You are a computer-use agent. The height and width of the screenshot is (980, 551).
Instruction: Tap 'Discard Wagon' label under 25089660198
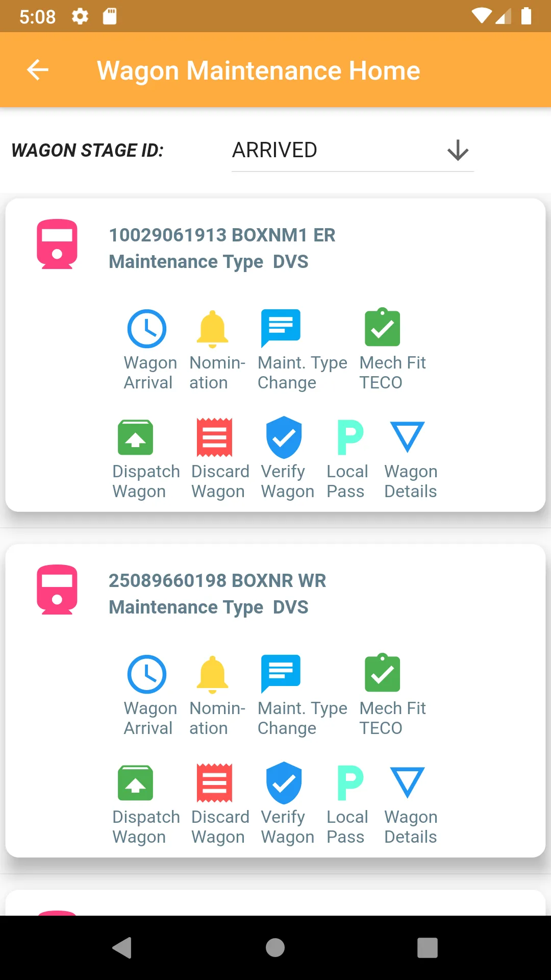point(220,827)
